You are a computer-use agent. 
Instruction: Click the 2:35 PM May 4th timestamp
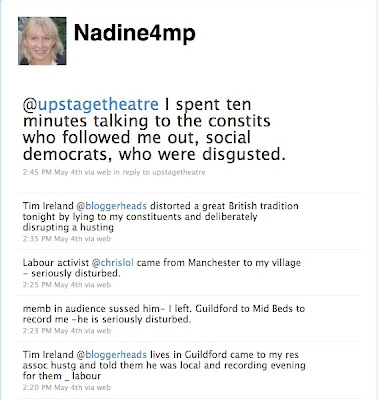50,239
